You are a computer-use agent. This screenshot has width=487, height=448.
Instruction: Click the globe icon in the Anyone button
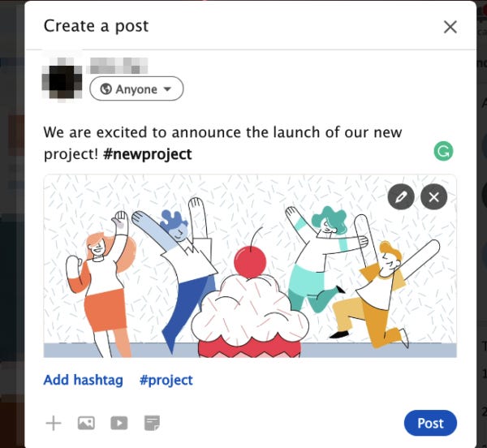106,89
